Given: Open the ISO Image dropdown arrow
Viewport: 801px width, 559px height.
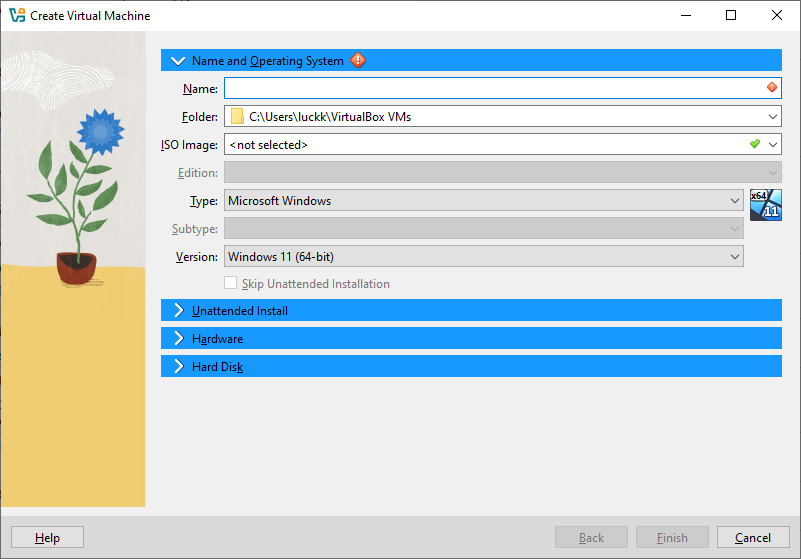Looking at the screenshot, I should 773,145.
